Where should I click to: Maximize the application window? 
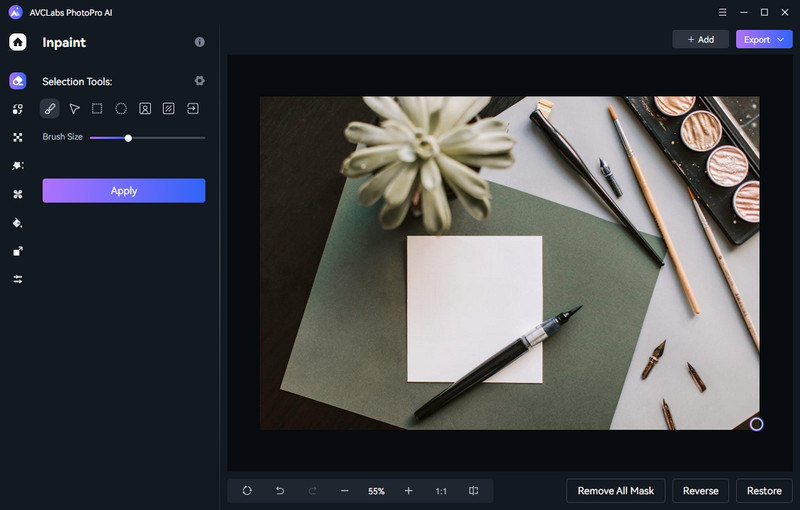coord(764,12)
